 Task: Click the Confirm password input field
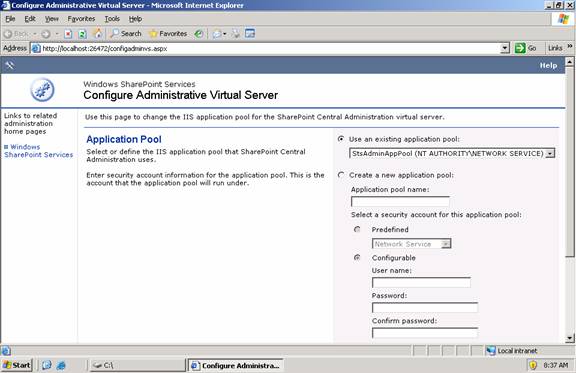click(425, 333)
